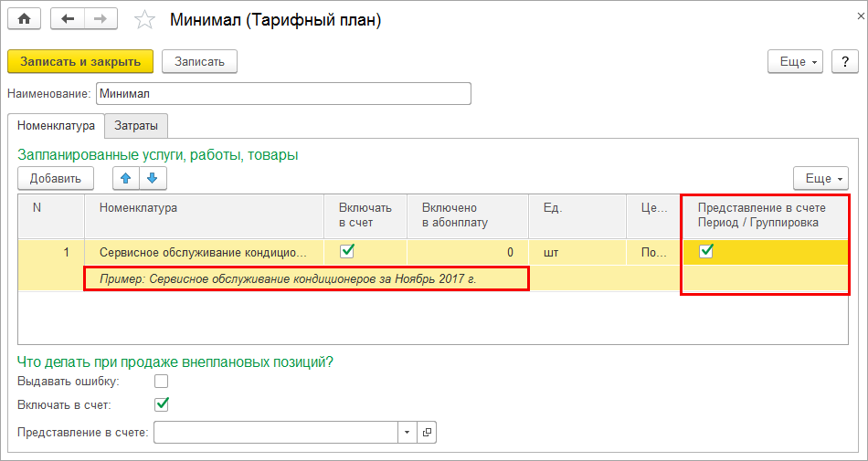Screen dimensions: 868x461
Task: Uncheck the lower Включать в счет checkbox
Action: [x=162, y=403]
